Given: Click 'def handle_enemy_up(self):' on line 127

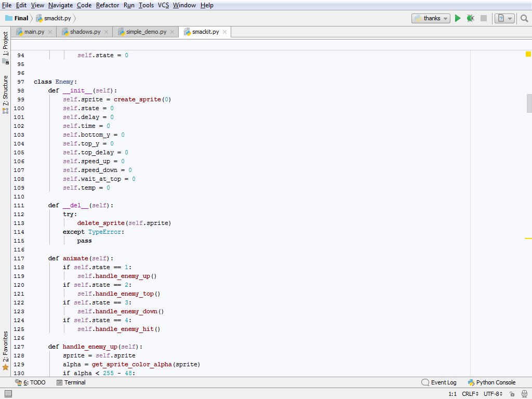Looking at the screenshot, I should click(96, 347).
